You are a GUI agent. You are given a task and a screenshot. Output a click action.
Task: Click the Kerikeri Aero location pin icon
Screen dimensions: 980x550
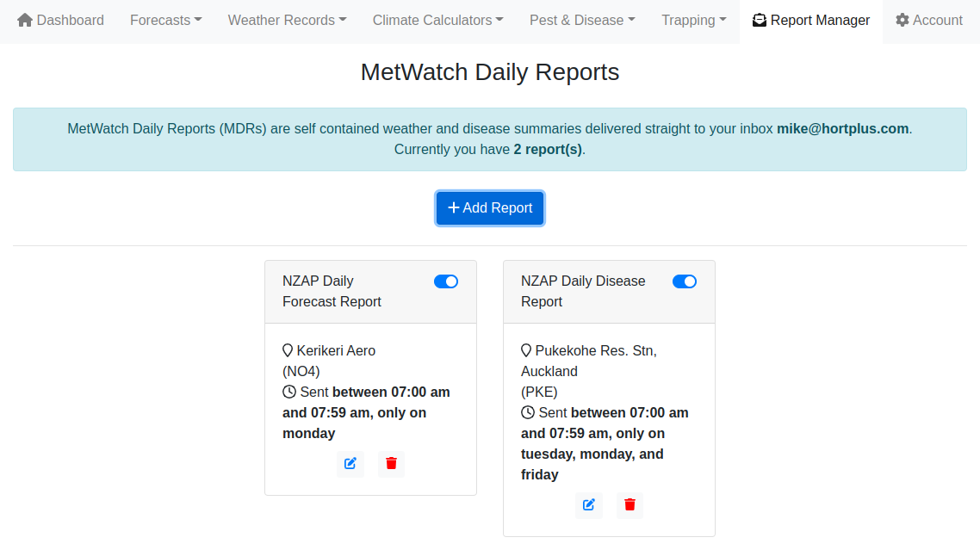click(x=288, y=350)
